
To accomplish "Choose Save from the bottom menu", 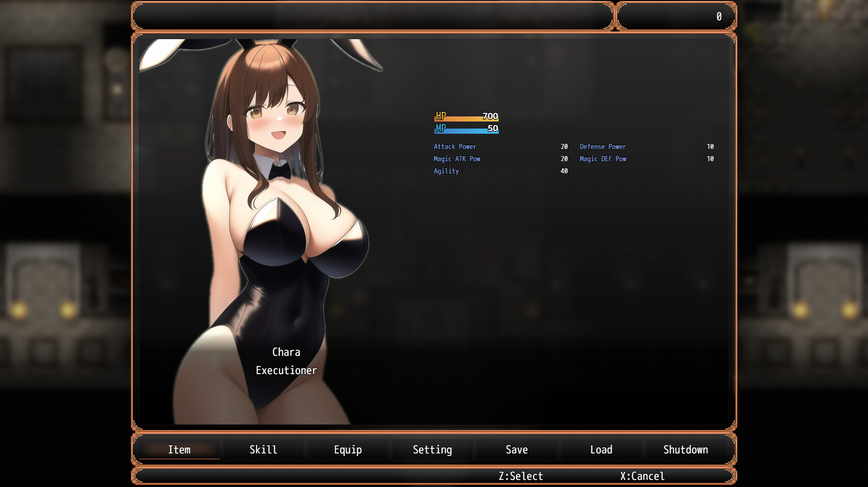I will coord(516,450).
